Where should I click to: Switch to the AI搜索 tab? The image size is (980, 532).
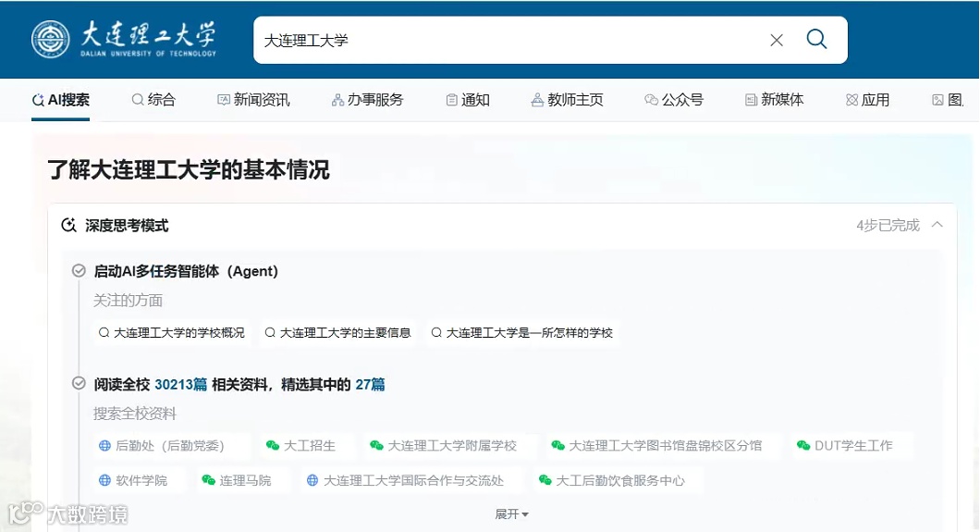tap(61, 99)
